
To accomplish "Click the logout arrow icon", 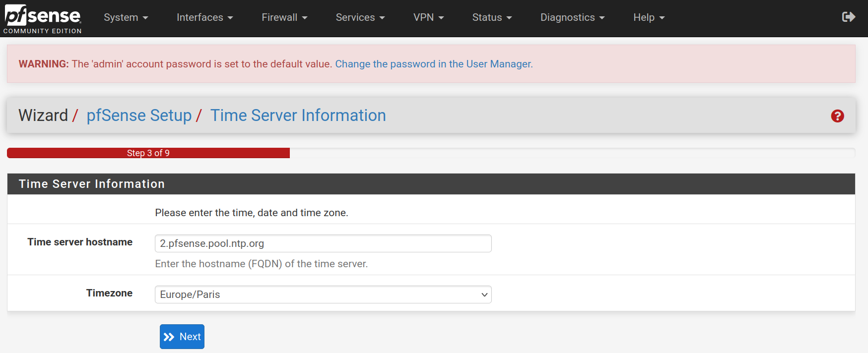I will [x=849, y=17].
